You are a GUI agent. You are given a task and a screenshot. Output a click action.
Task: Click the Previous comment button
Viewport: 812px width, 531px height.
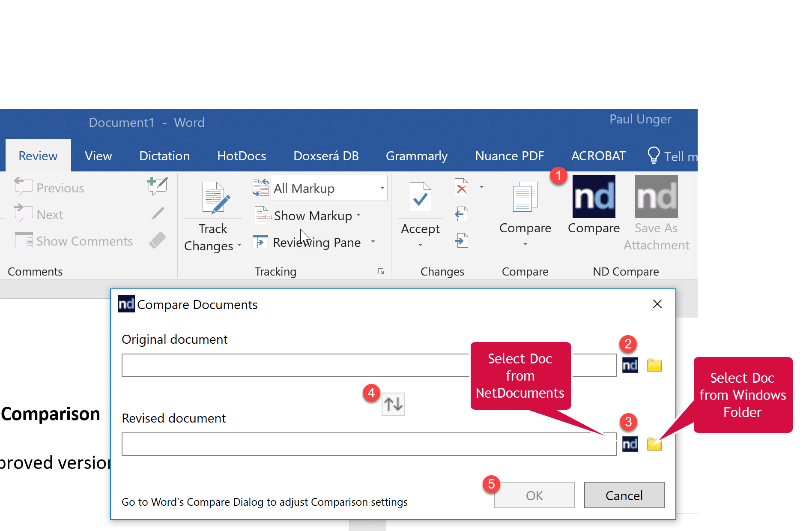[x=49, y=187]
